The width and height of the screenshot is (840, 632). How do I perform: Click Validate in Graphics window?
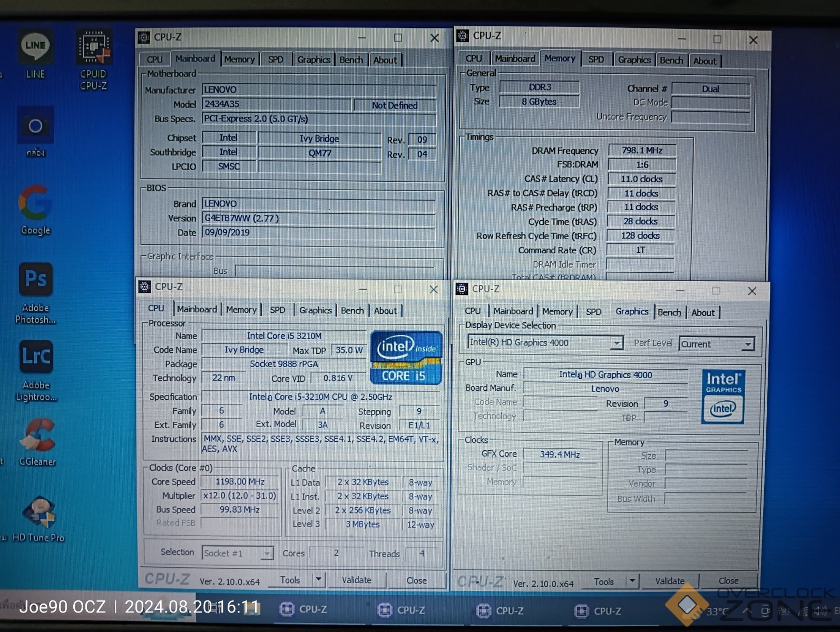[669, 581]
